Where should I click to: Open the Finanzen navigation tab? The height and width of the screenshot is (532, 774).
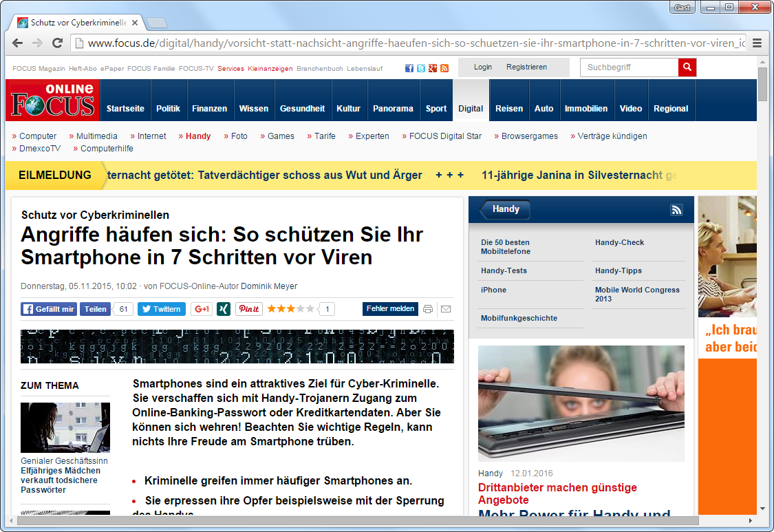tap(209, 109)
